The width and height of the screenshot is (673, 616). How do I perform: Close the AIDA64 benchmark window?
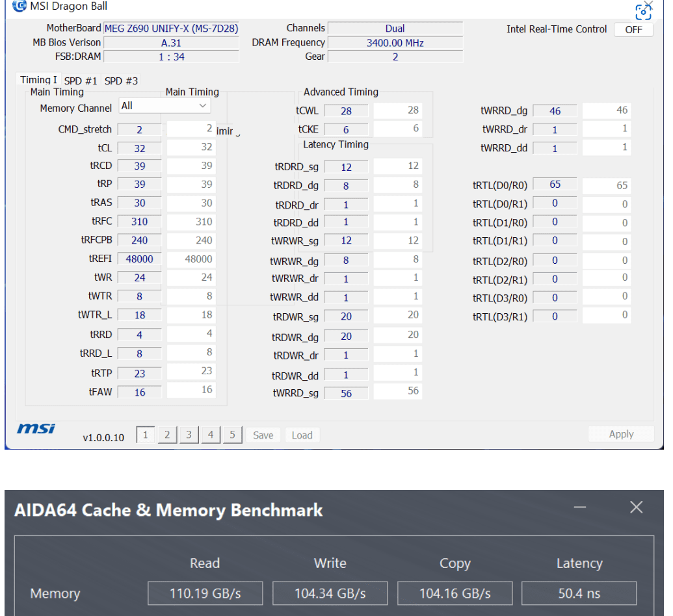pos(637,507)
